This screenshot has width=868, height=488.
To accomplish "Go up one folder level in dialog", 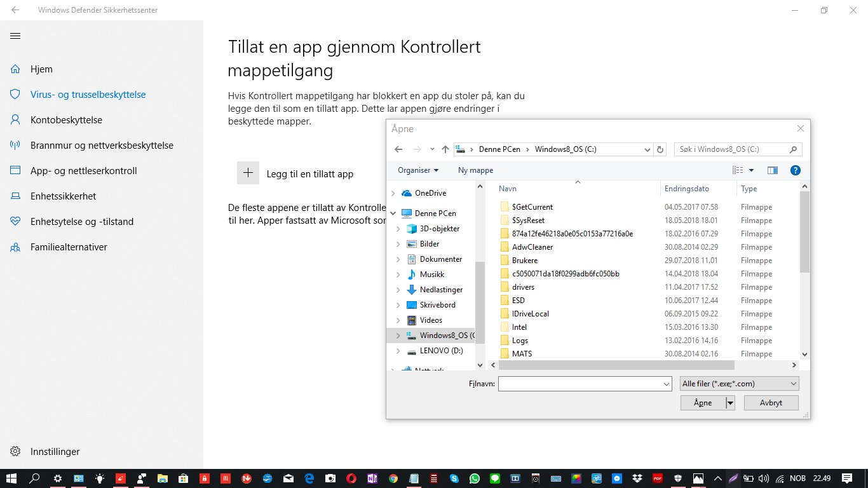I will 445,149.
